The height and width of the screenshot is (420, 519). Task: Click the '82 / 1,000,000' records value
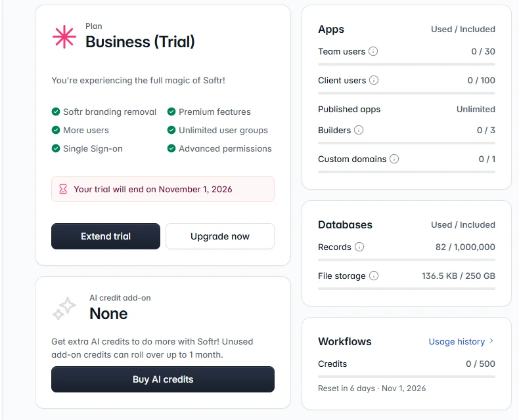465,247
